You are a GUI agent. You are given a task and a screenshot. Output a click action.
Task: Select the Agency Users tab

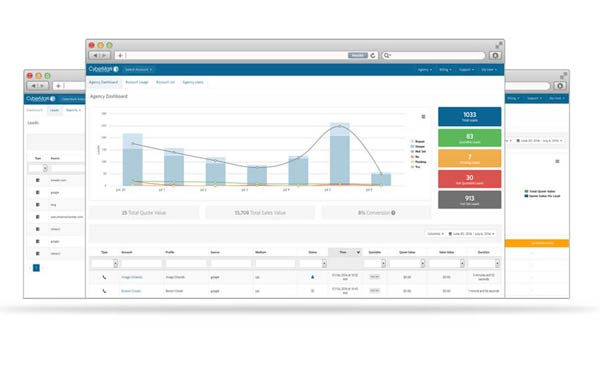[193, 82]
